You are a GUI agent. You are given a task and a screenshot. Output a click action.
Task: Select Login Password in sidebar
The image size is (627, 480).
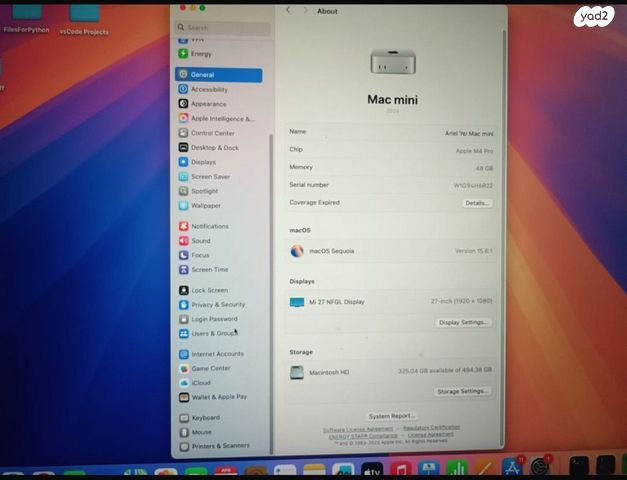(209, 319)
